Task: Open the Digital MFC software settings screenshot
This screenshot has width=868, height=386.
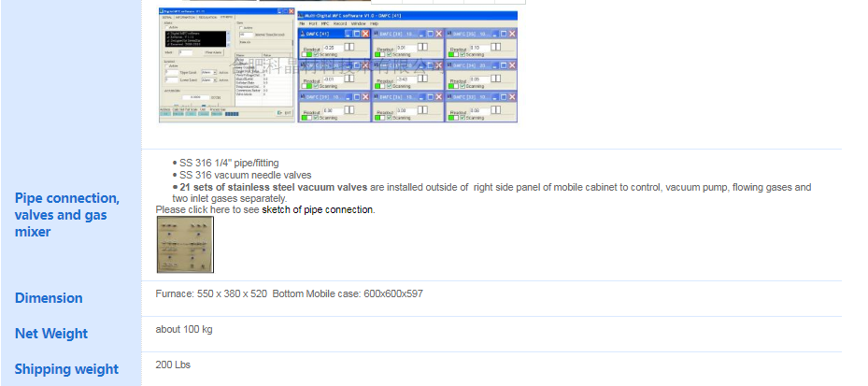Action: click(x=227, y=64)
